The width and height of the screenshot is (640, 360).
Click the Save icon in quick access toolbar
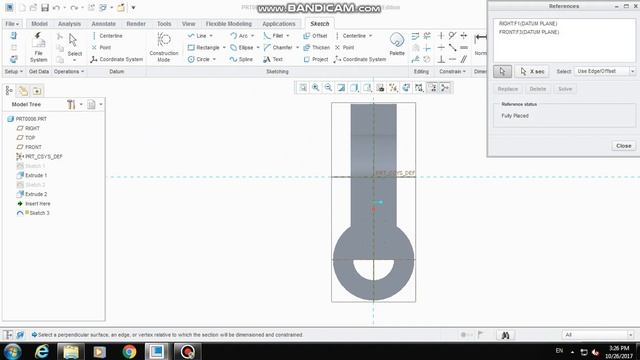coord(45,8)
